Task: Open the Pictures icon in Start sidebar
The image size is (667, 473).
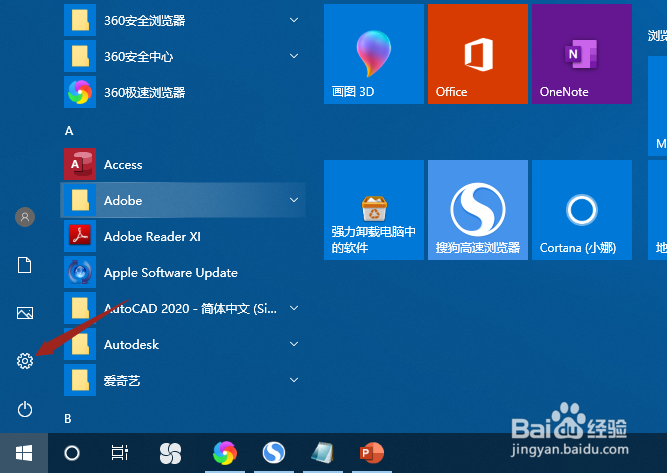Action: pyautogui.click(x=25, y=313)
